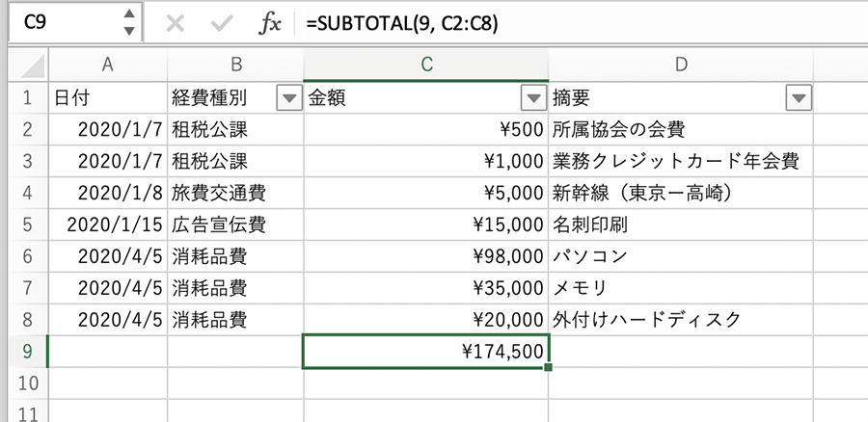Screen dimensions: 868x422
Task: Click the fill handle of selected cell
Action: (548, 367)
